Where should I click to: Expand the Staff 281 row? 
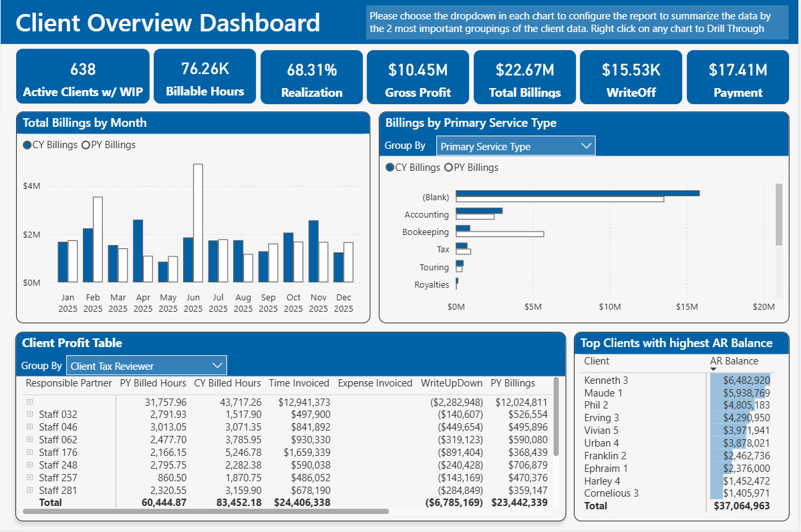tap(29, 491)
